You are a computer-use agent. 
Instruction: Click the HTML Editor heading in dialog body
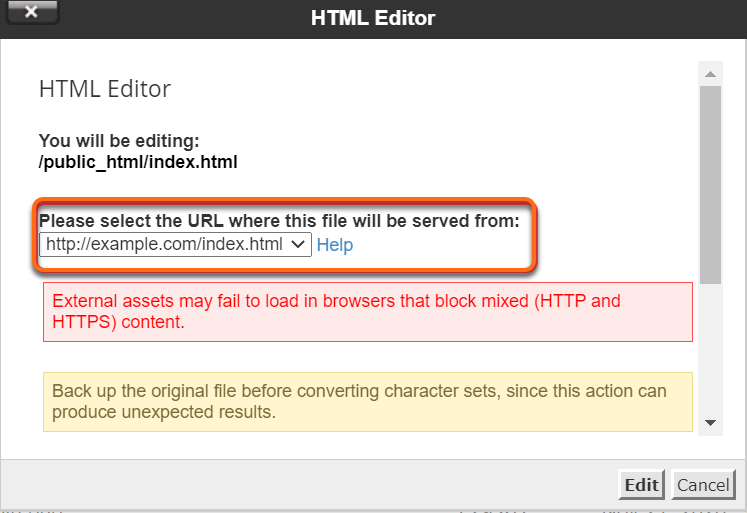[x=105, y=89]
